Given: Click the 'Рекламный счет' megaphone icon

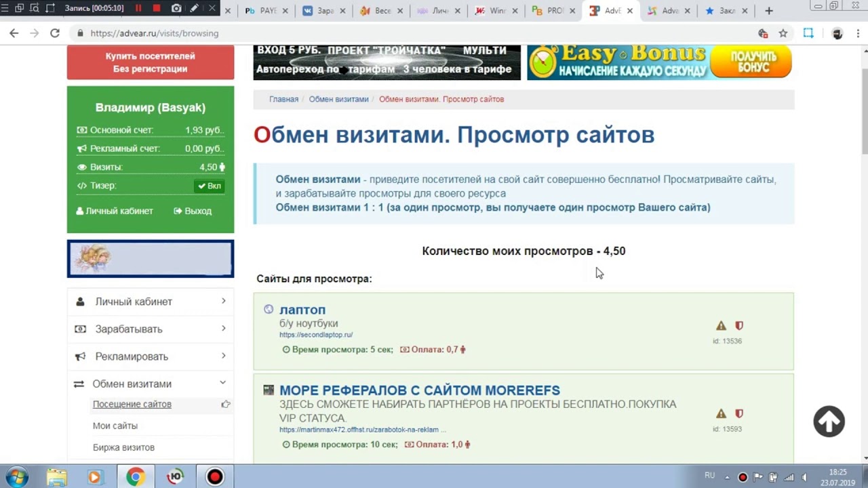Looking at the screenshot, I should (82, 148).
